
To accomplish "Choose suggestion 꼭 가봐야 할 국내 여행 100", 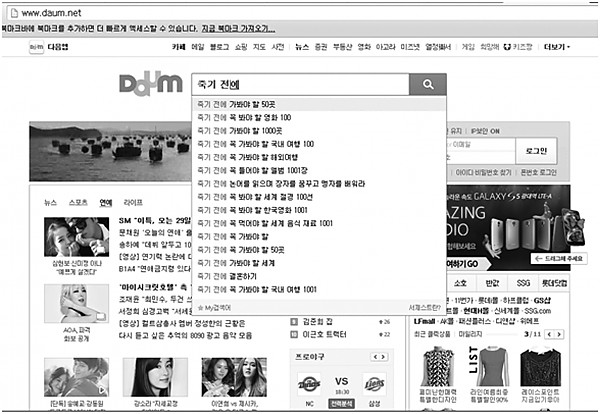I will click(x=319, y=144).
